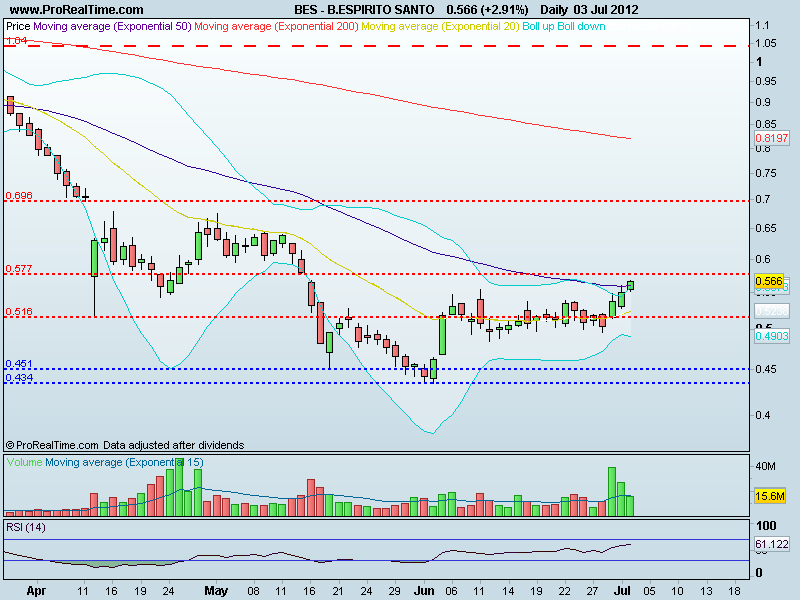Click the red '0.696' resistance level label
This screenshot has width=800, height=600.
(19, 195)
